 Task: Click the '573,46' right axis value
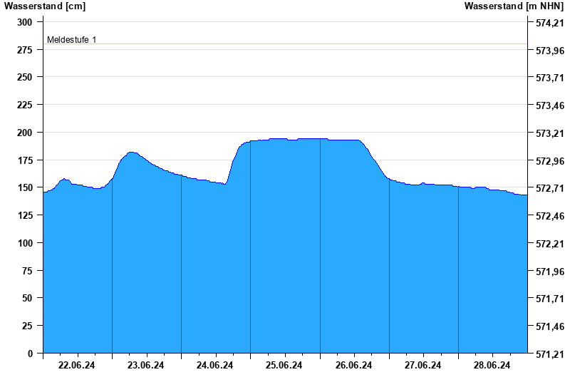pos(550,105)
